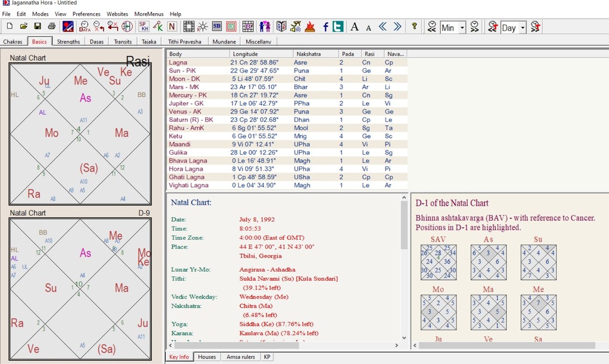Create a new chart with blank page icon

pos(10,26)
